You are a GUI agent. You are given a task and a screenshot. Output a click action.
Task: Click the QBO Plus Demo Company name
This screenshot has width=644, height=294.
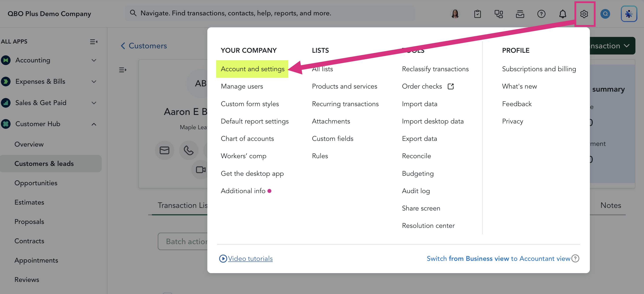[49, 14]
